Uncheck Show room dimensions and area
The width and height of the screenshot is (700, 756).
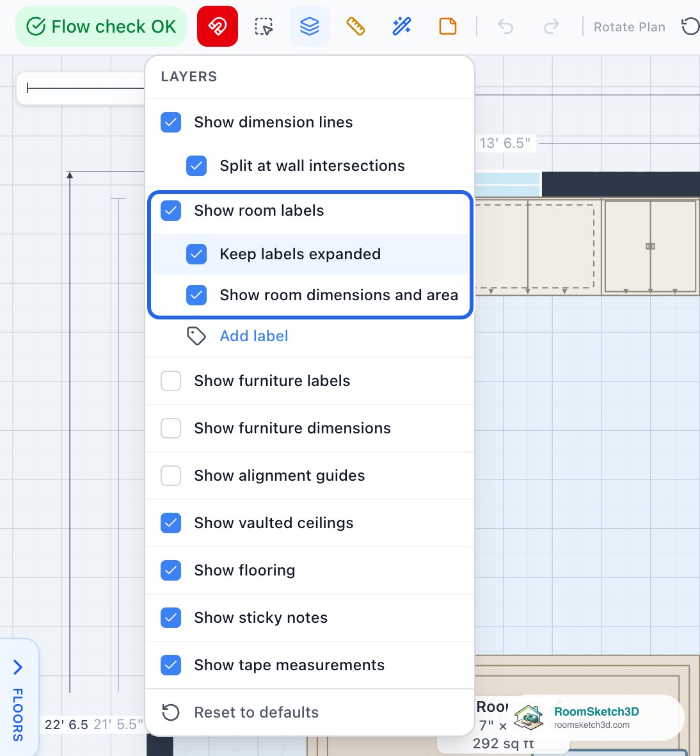pos(196,294)
